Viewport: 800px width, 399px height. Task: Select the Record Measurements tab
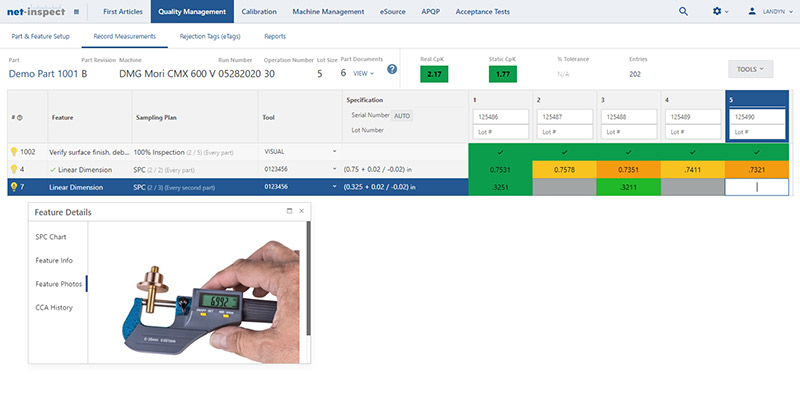tap(124, 36)
